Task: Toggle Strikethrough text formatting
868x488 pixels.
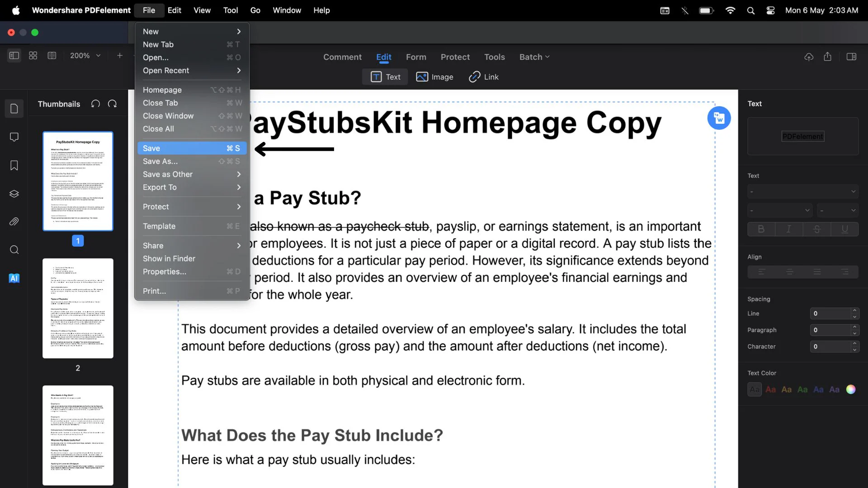Action: pos(817,229)
